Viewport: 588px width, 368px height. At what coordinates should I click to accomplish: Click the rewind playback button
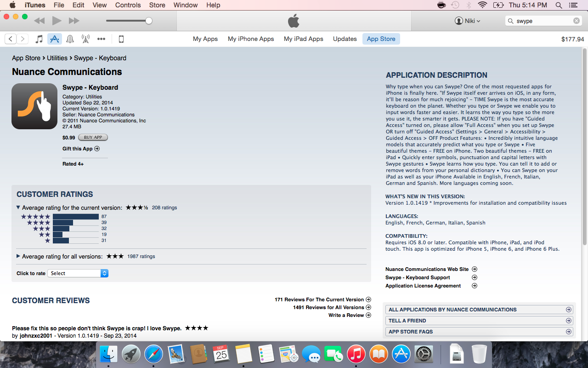pos(40,21)
